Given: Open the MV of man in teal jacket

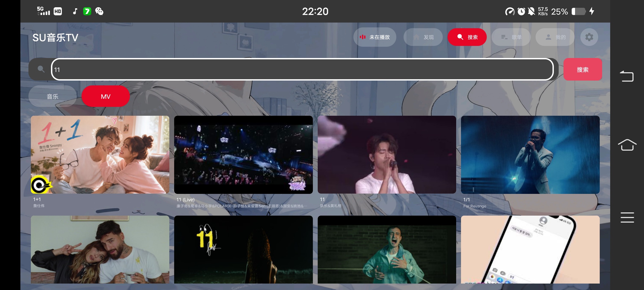Looking at the screenshot, I should point(387,249).
